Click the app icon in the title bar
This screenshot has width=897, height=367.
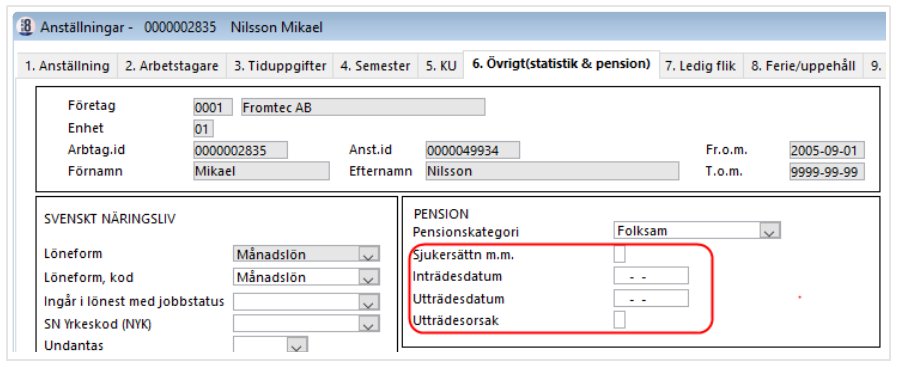26,27
